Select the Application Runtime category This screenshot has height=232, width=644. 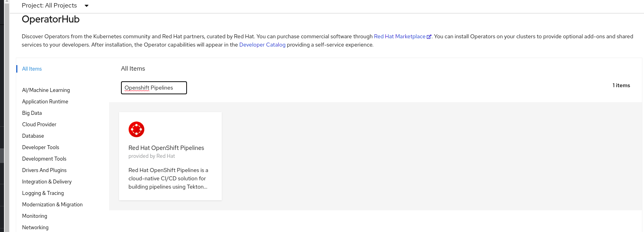(x=45, y=101)
